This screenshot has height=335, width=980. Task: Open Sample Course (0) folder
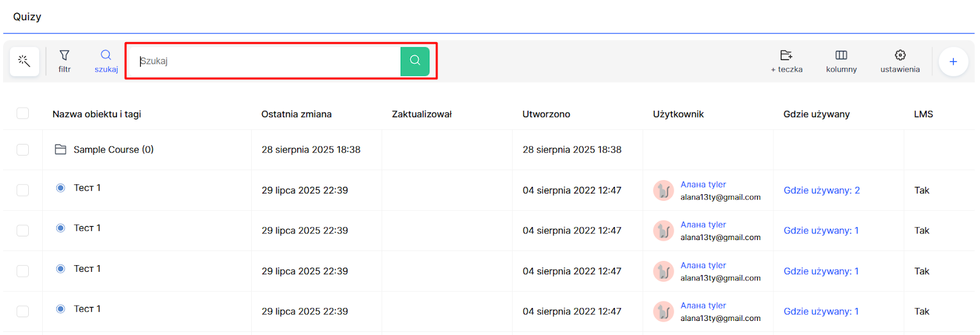coord(113,149)
